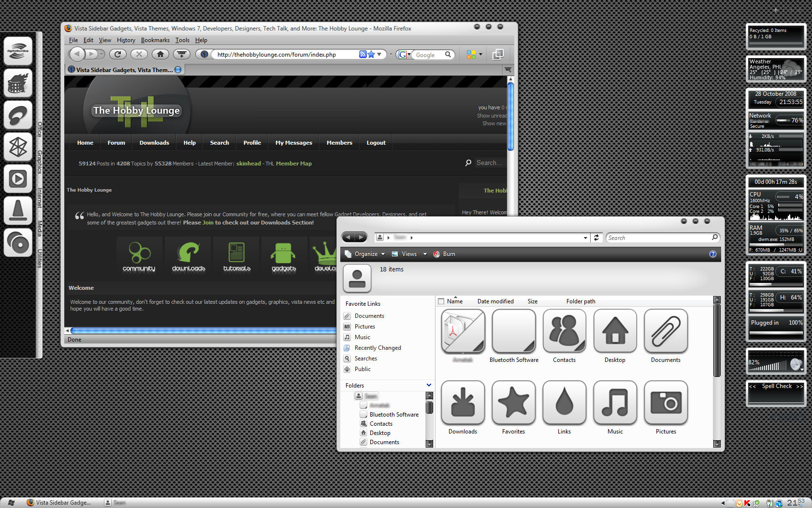Screen dimensions: 812x508
Task: Click RSS feed icon in address bar
Action: point(362,54)
